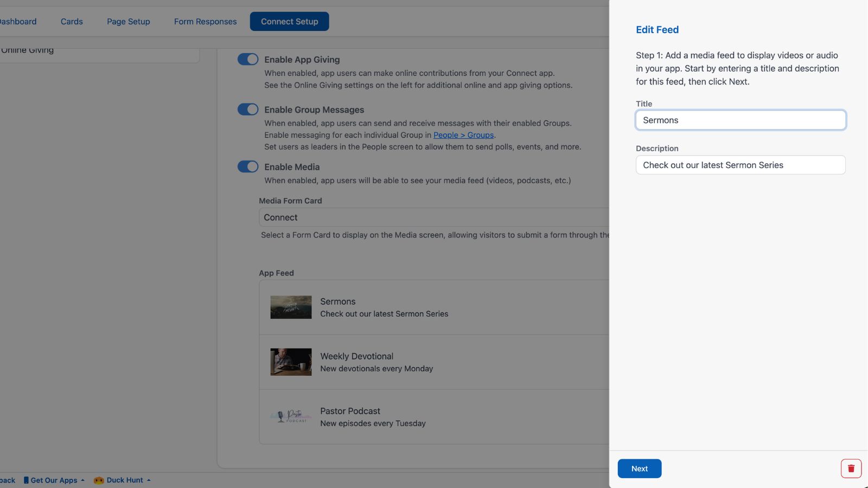Go to the Form Responses tab
The width and height of the screenshot is (868, 488).
[x=206, y=22]
